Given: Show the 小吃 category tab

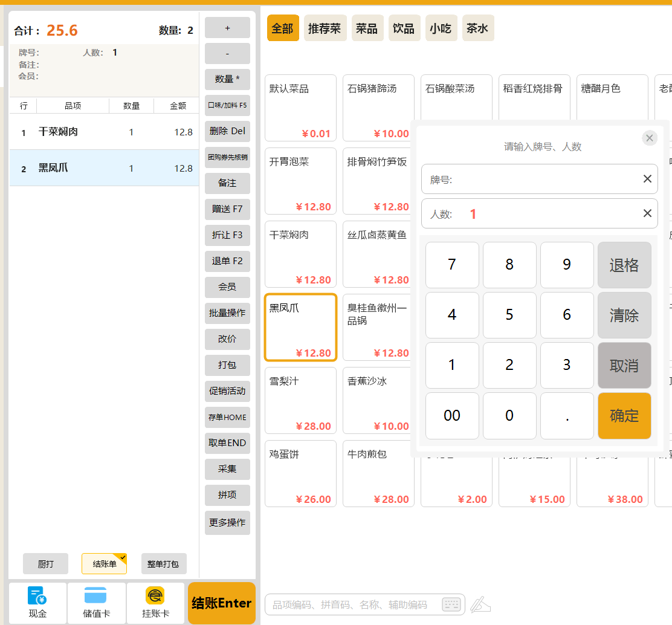Looking at the screenshot, I should point(441,28).
